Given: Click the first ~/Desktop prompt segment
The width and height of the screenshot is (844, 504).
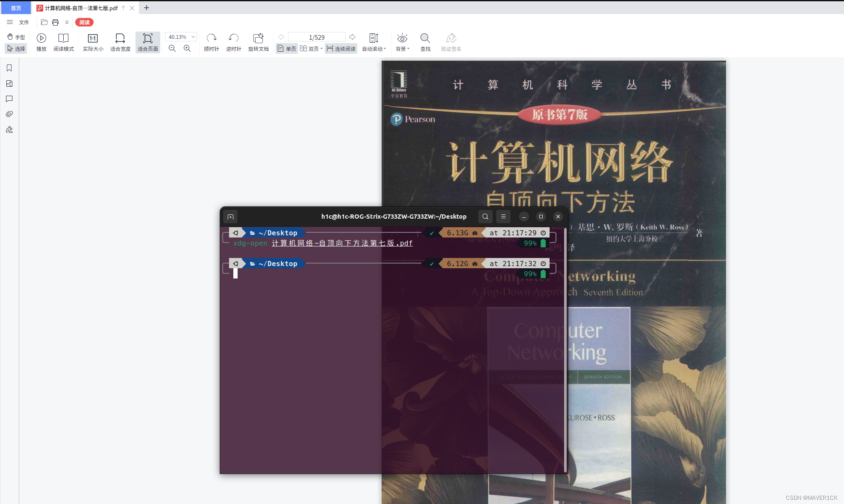Looking at the screenshot, I should [x=274, y=233].
